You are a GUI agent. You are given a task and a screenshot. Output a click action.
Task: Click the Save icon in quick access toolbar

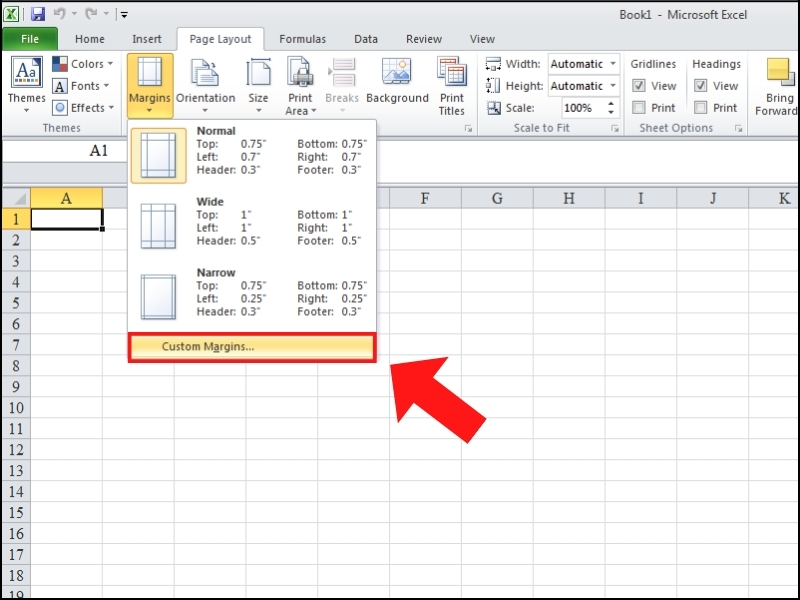(38, 14)
